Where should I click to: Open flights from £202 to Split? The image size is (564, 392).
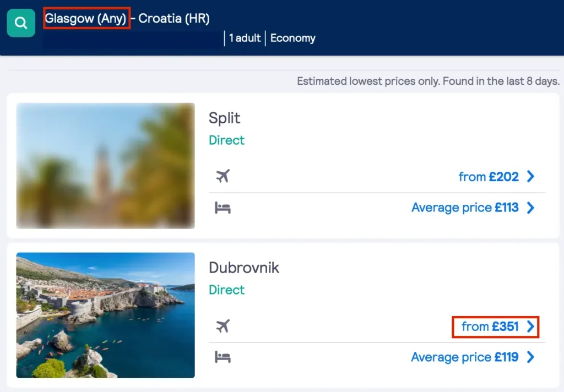(489, 176)
